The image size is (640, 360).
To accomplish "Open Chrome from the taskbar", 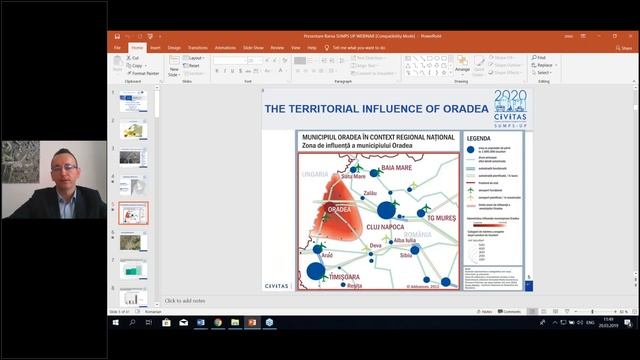I will 218,322.
